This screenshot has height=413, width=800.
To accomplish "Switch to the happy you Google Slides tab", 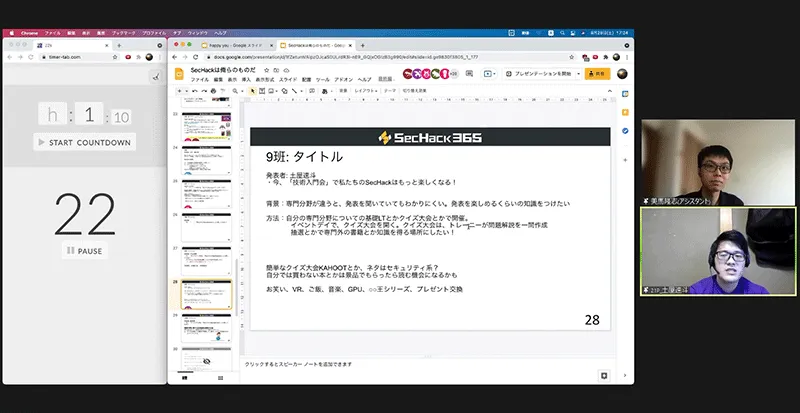I will click(x=238, y=45).
